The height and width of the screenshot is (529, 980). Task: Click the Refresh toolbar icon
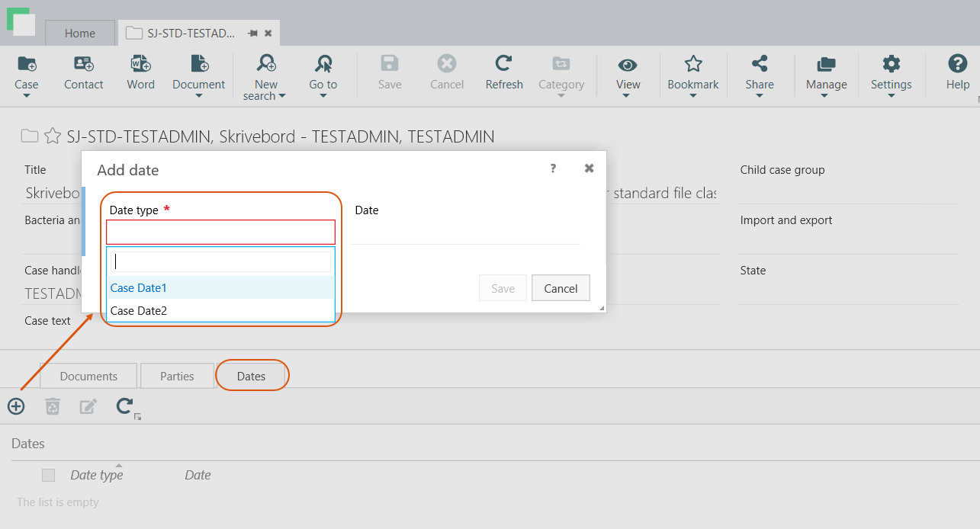coord(503,64)
